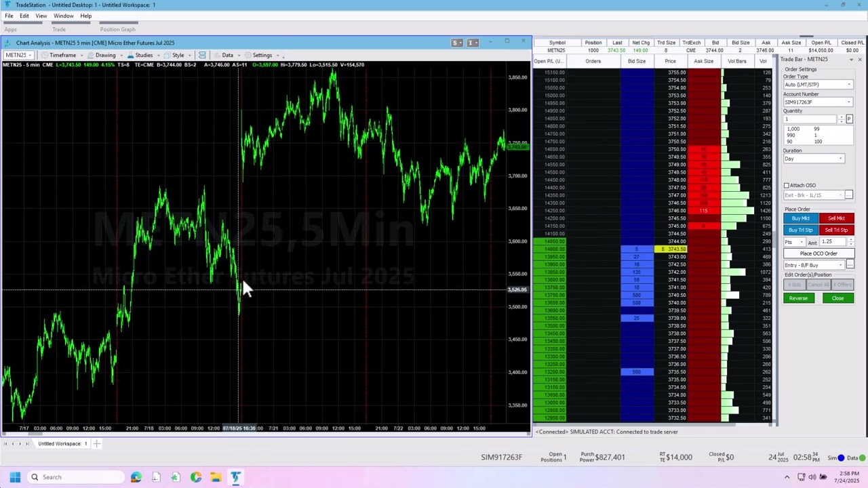This screenshot has height=488, width=868.
Task: Open the Window menu
Action: (64, 16)
